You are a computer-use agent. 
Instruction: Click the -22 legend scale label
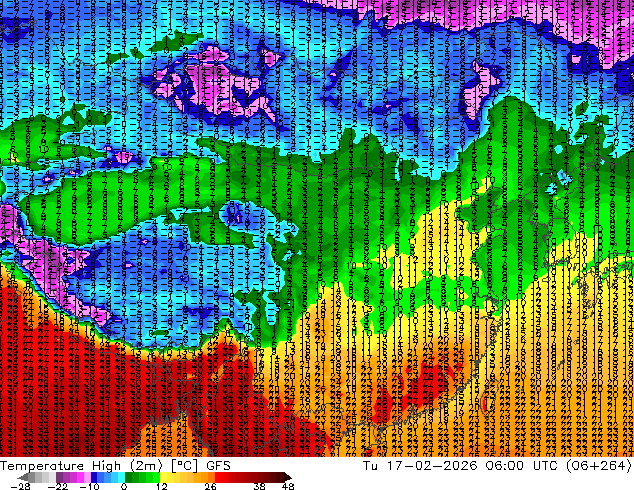point(57,486)
